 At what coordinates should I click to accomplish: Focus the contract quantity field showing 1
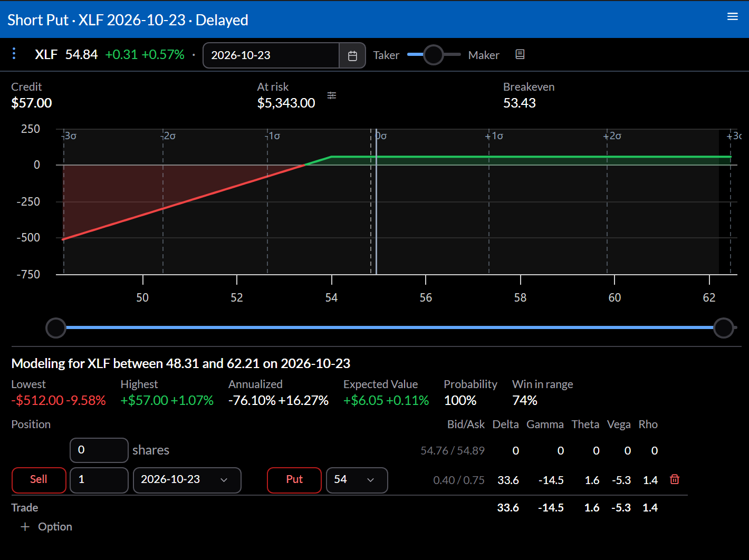pos(99,480)
